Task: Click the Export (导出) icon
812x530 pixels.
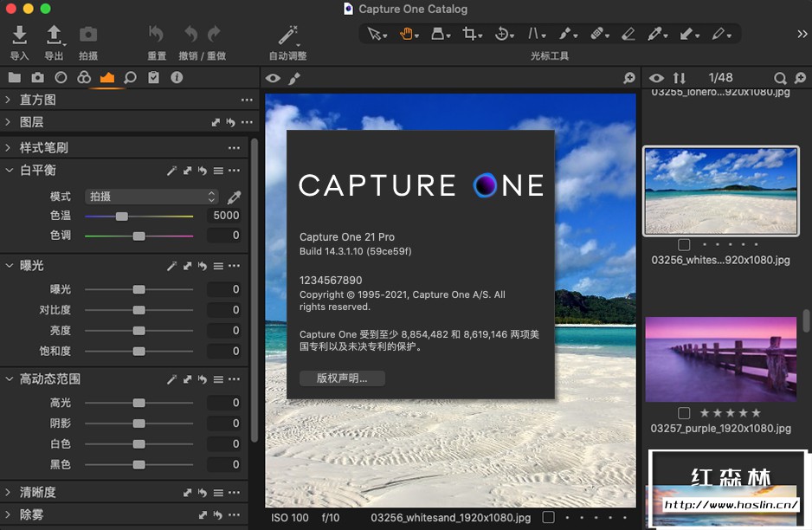Action: click(x=54, y=35)
